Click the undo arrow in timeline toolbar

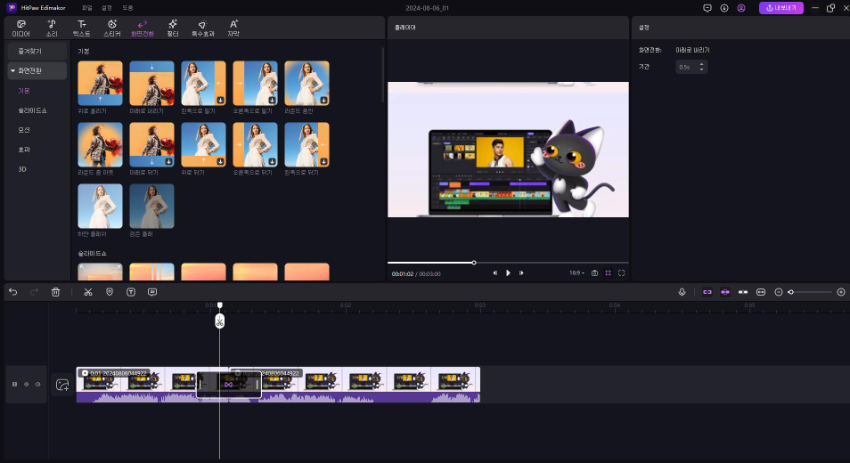pyautogui.click(x=13, y=292)
